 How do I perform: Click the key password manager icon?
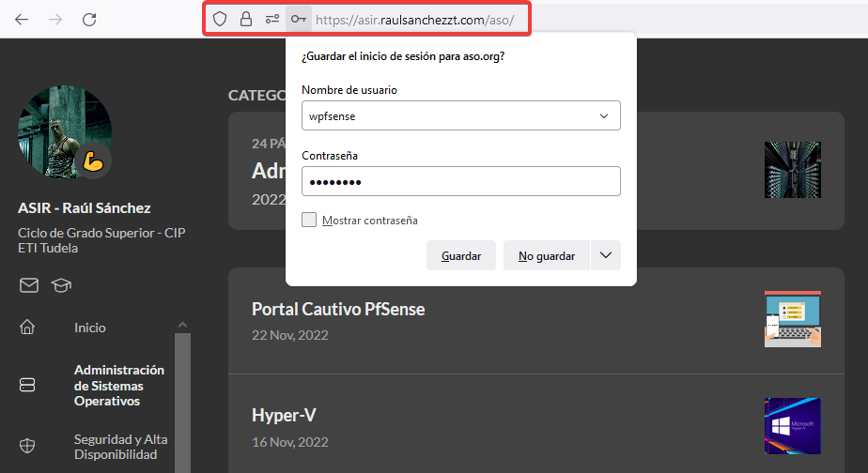click(x=299, y=19)
